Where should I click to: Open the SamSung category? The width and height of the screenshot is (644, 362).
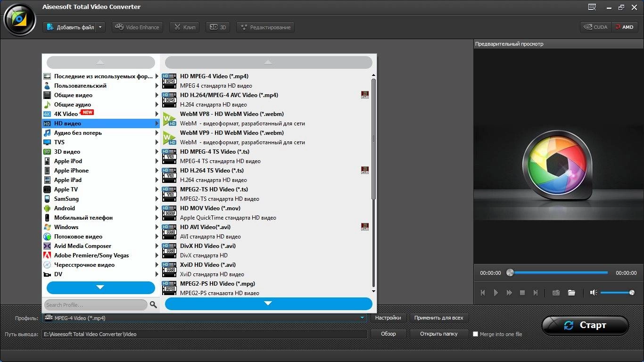click(101, 199)
